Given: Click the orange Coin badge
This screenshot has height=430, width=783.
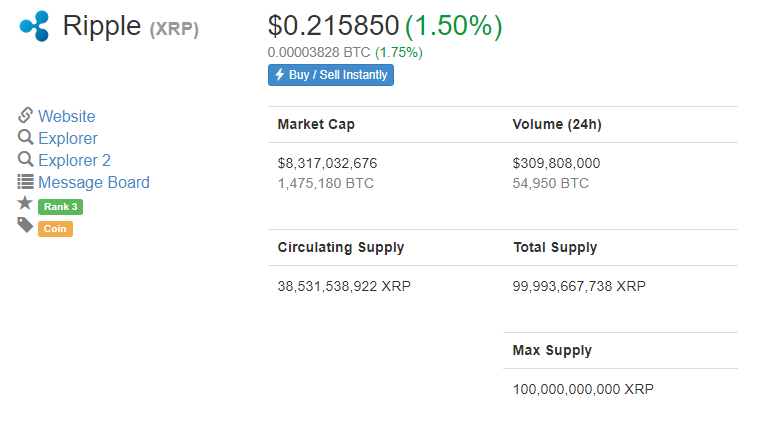Looking at the screenshot, I should click(x=56, y=229).
